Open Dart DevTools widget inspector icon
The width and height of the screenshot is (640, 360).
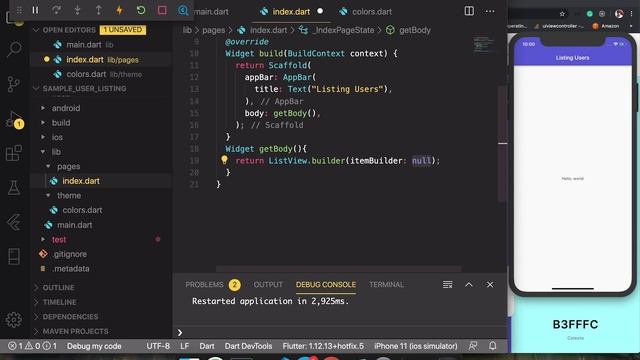(183, 10)
